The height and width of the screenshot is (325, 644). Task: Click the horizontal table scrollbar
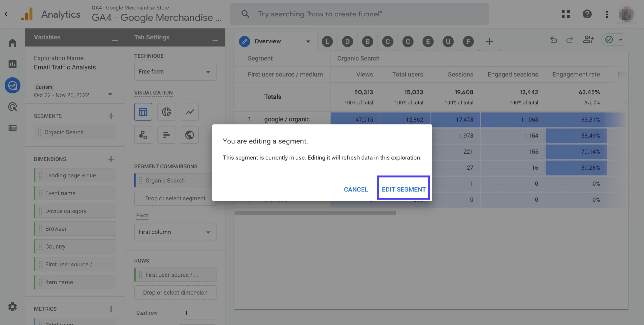point(315,213)
